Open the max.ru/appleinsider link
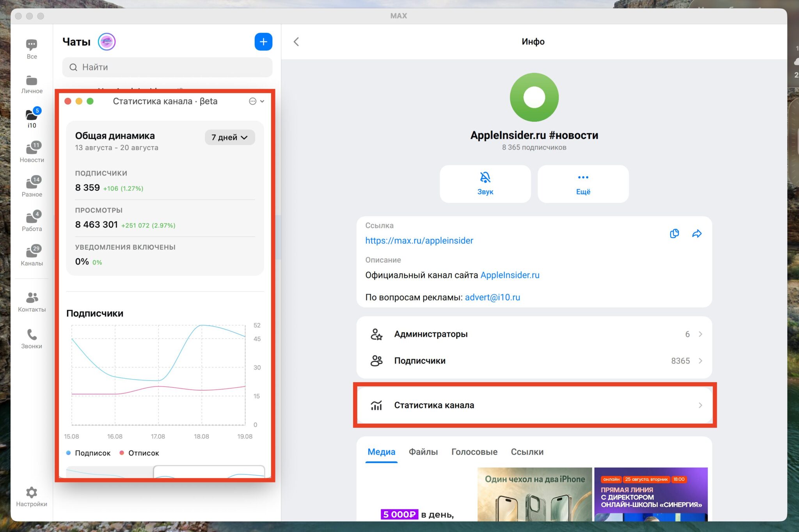This screenshot has width=799, height=532. click(419, 241)
